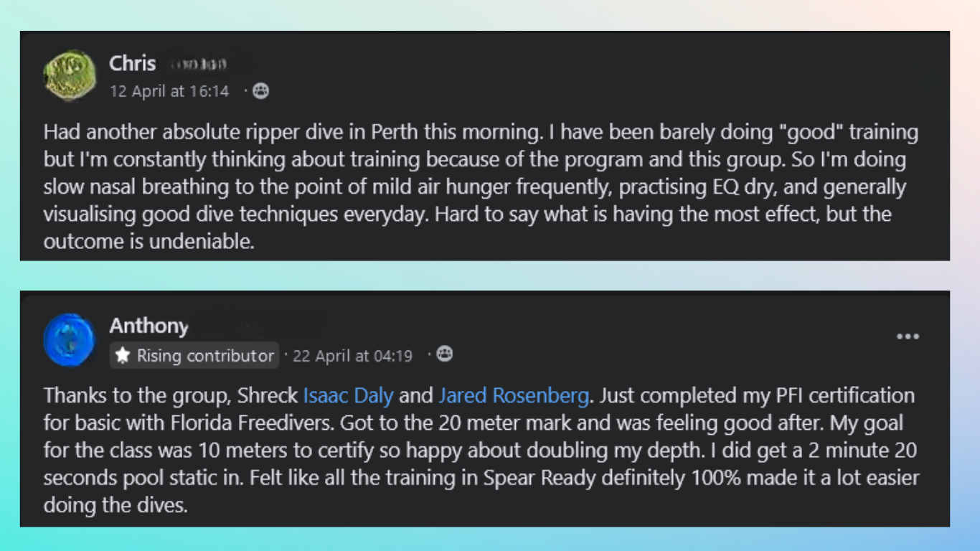This screenshot has height=551, width=980.
Task: Open Chris's green profile picture
Action: tap(70, 75)
